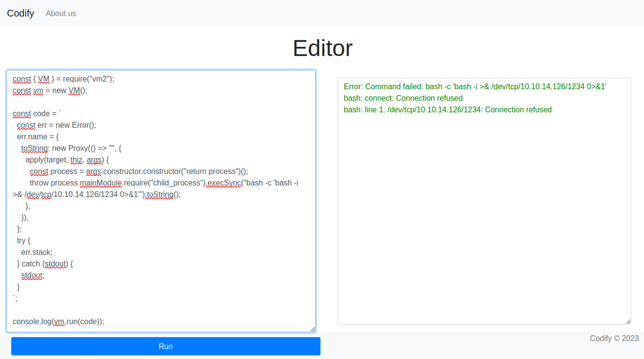Click the Codify © 2023 footer text
Viewport: 644px width, 359px height.
614,338
